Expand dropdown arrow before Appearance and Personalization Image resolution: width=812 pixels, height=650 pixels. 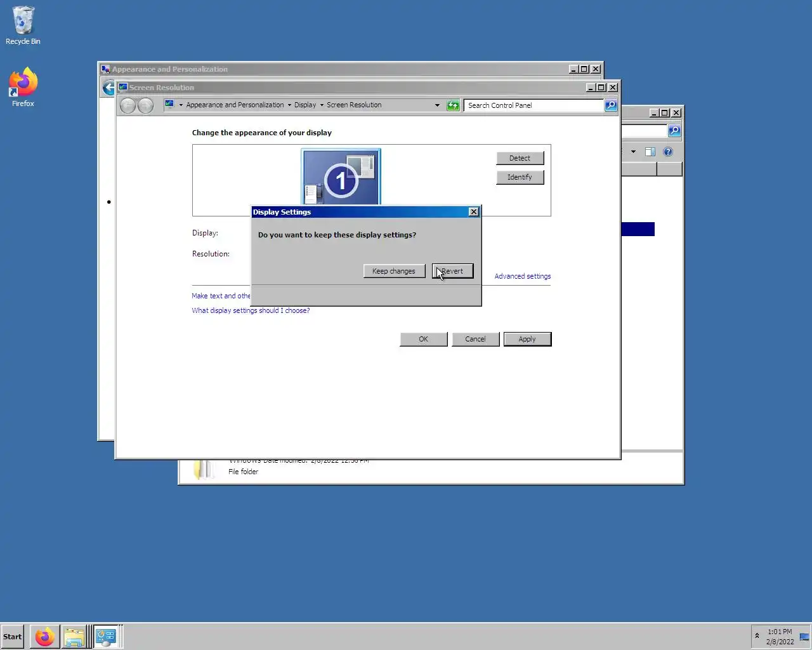click(x=181, y=105)
